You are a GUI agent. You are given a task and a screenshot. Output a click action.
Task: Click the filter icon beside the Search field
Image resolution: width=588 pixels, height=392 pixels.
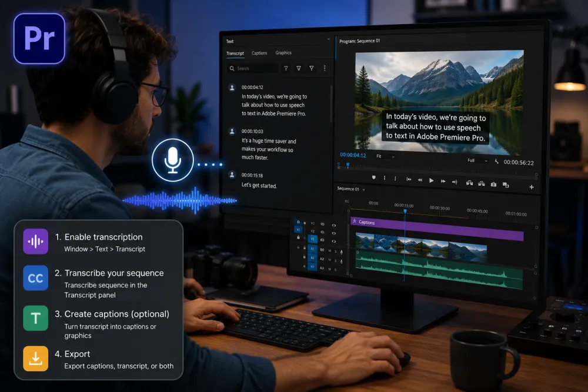(286, 68)
